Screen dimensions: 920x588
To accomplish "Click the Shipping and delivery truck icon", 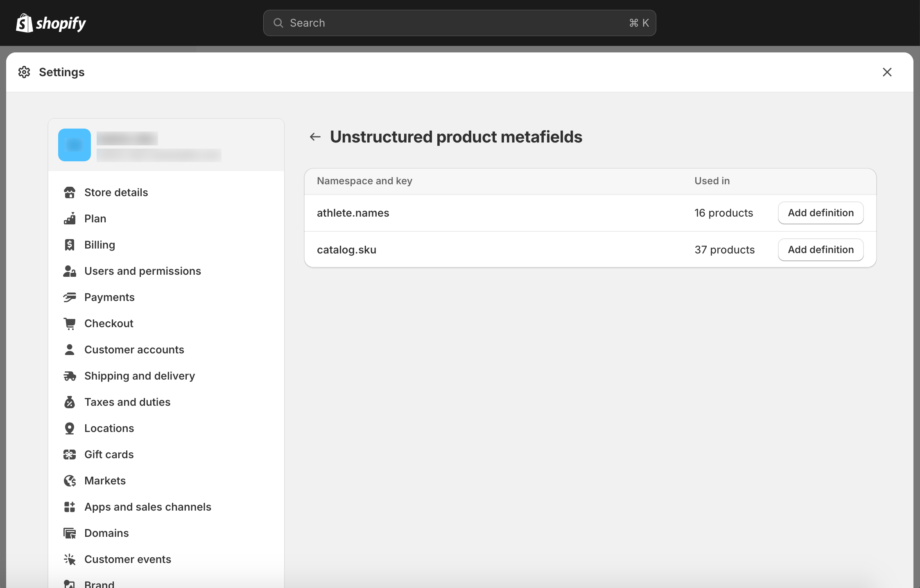I will [70, 376].
